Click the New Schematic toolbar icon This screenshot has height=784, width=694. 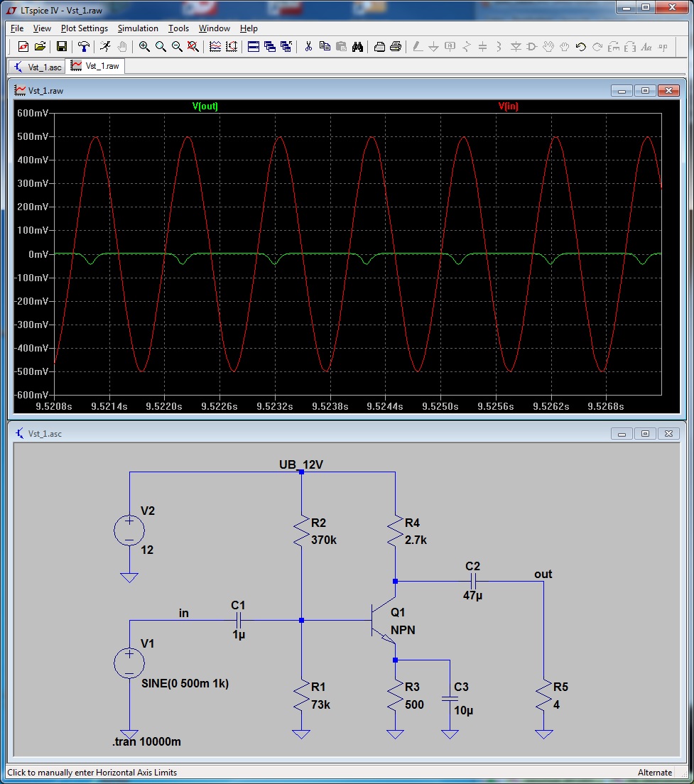click(23, 46)
